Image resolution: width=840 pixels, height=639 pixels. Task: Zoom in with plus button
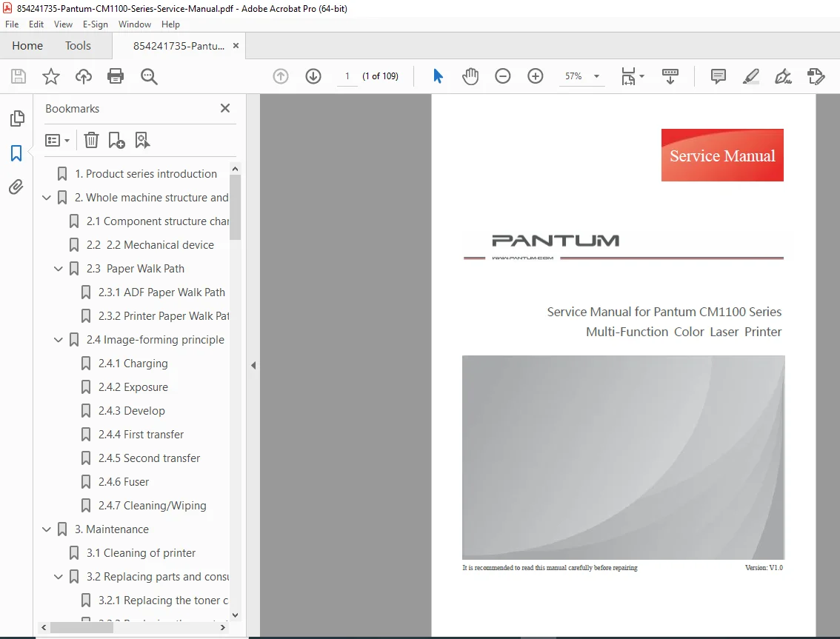pos(535,76)
